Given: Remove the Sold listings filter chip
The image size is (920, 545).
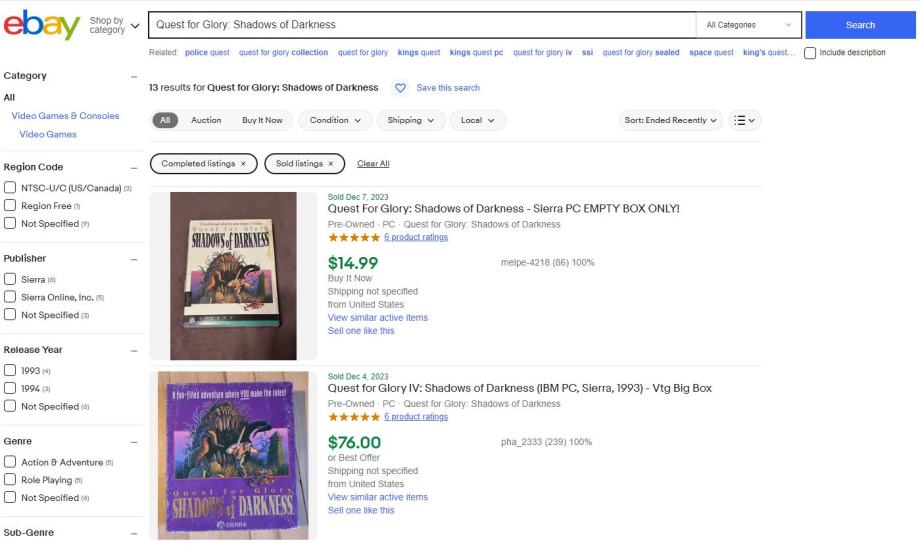Looking at the screenshot, I should pos(330,163).
